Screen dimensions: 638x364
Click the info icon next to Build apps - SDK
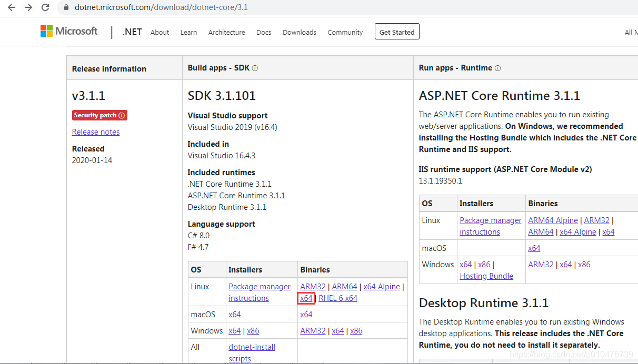255,68
